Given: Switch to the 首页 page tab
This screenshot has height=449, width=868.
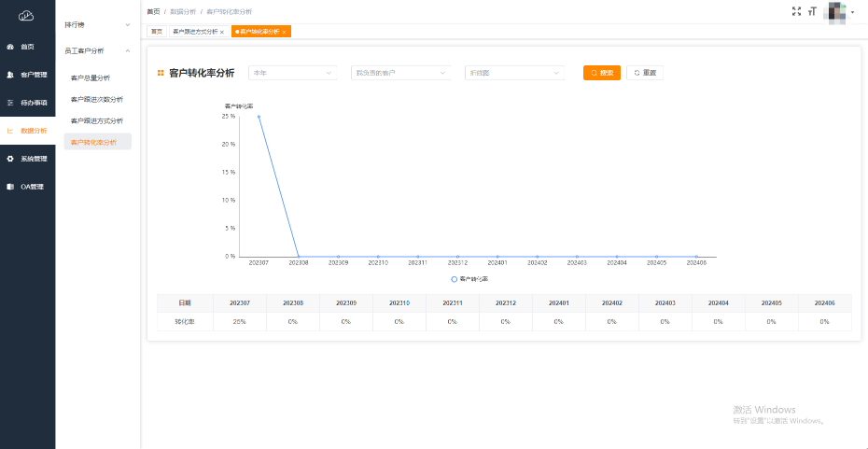Looking at the screenshot, I should tap(156, 32).
